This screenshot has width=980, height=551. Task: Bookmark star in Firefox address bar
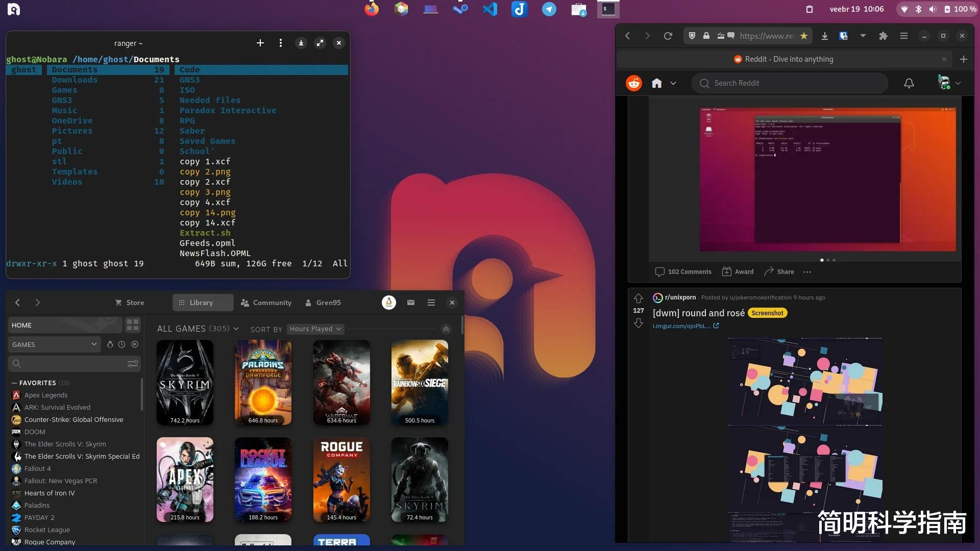coord(804,36)
